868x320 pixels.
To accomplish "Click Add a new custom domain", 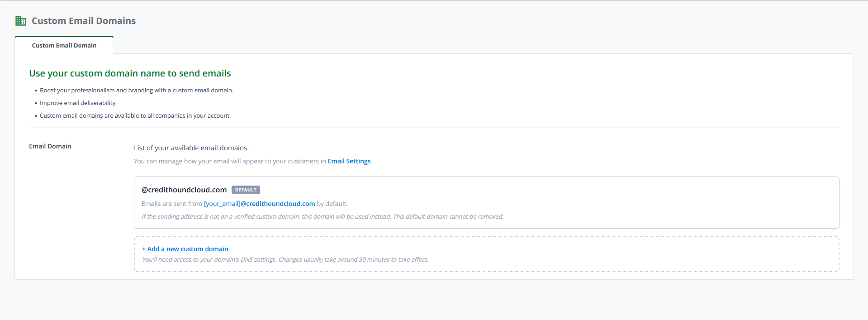I will click(x=185, y=249).
